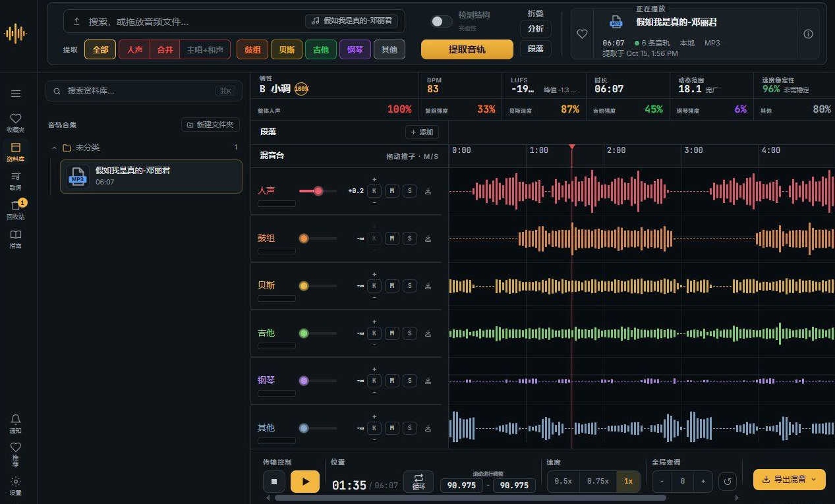Click the MP3 icon in now playing card

(x=616, y=23)
